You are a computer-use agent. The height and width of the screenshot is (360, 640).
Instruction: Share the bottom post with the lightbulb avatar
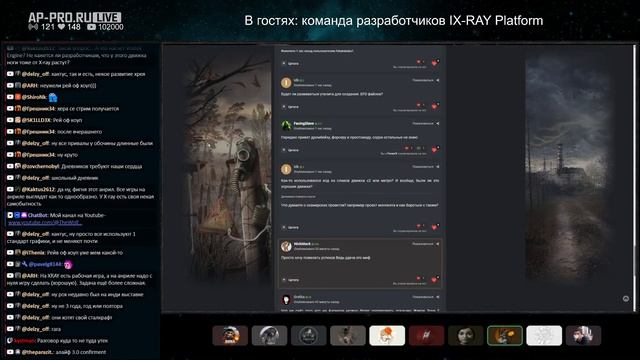click(x=438, y=297)
